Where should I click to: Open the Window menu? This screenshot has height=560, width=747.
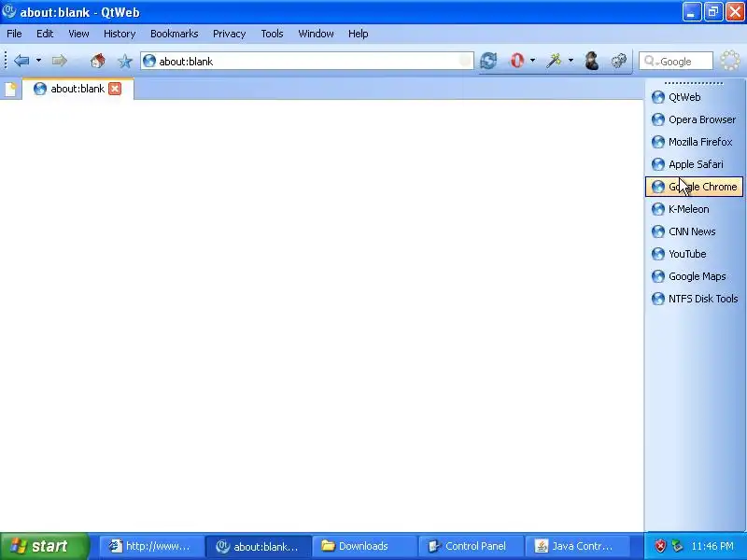coord(316,34)
